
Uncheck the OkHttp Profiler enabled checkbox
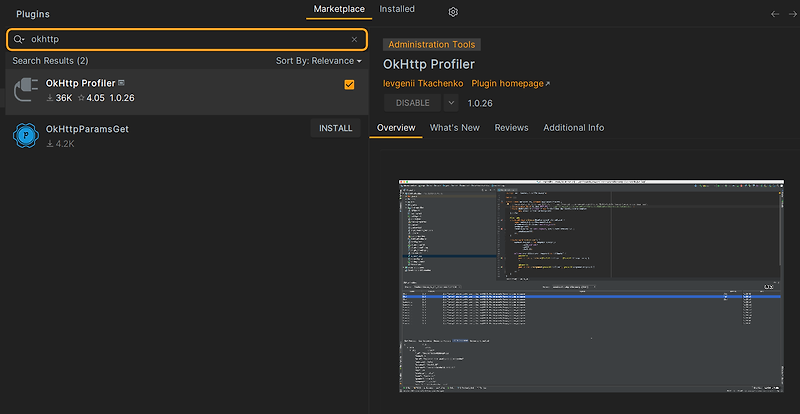[x=349, y=85]
